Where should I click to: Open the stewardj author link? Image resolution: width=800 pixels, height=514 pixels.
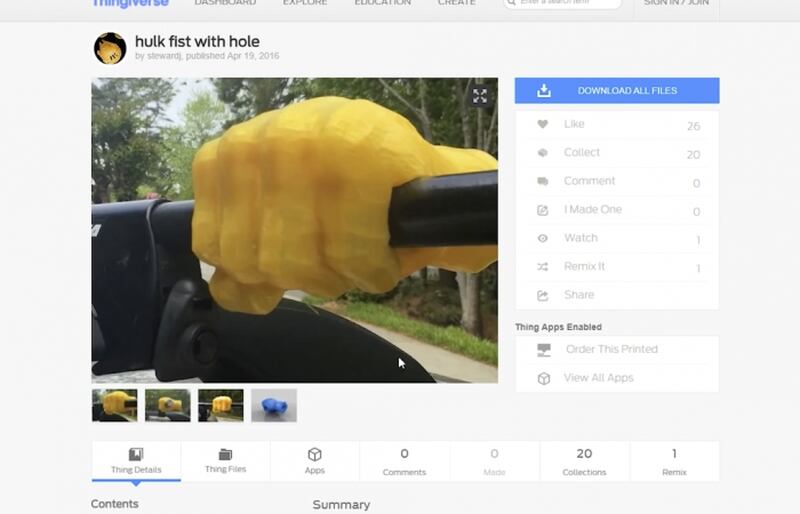click(x=164, y=56)
